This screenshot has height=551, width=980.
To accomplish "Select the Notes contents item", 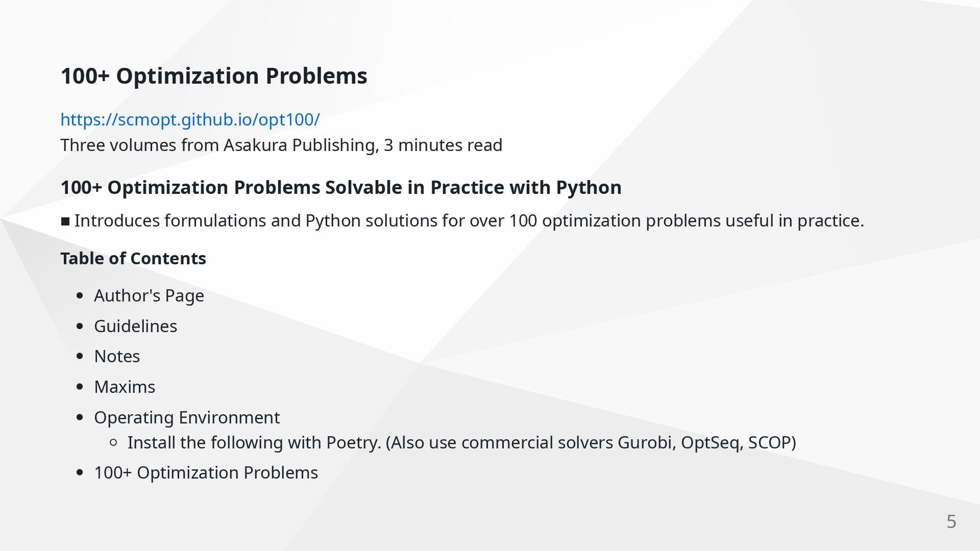I will pos(117,357).
